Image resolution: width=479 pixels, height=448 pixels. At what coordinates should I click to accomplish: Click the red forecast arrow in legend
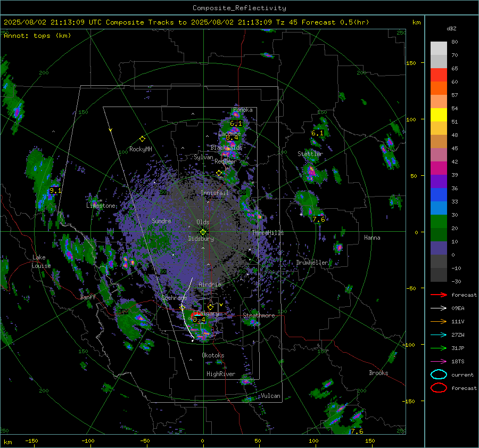click(439, 295)
